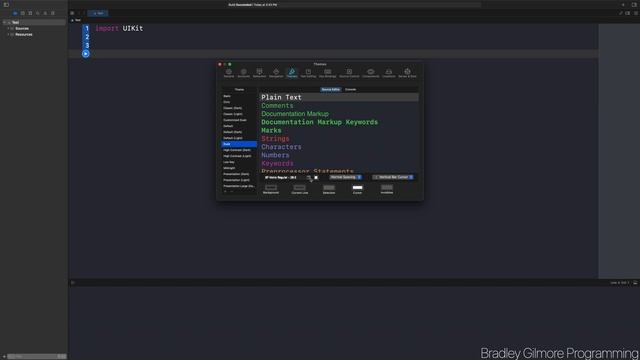Viewport: 640px width, 360px height.
Task: Select High Contrast (Light) theme
Action: pyautogui.click(x=239, y=156)
